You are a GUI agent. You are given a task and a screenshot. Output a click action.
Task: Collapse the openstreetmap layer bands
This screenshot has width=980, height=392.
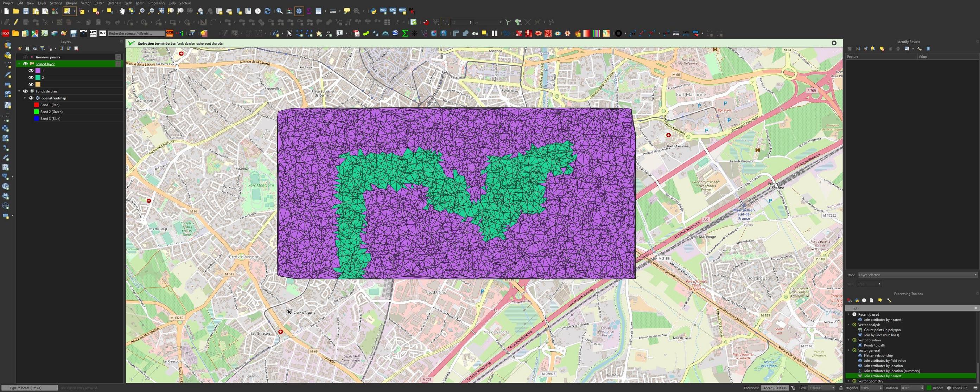pyautogui.click(x=25, y=98)
